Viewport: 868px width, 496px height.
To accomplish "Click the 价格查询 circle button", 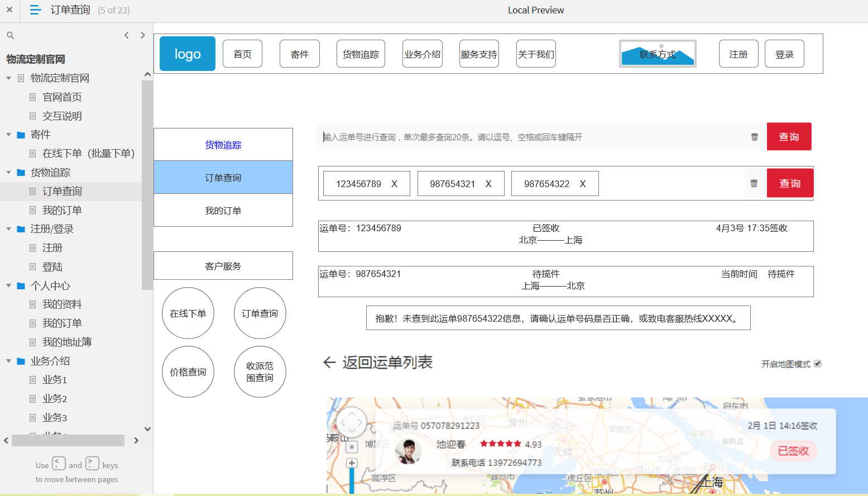I will coord(188,372).
